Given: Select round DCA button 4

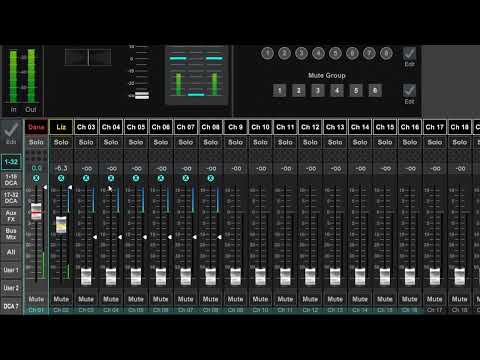Looking at the screenshot, I should (x=318, y=53).
